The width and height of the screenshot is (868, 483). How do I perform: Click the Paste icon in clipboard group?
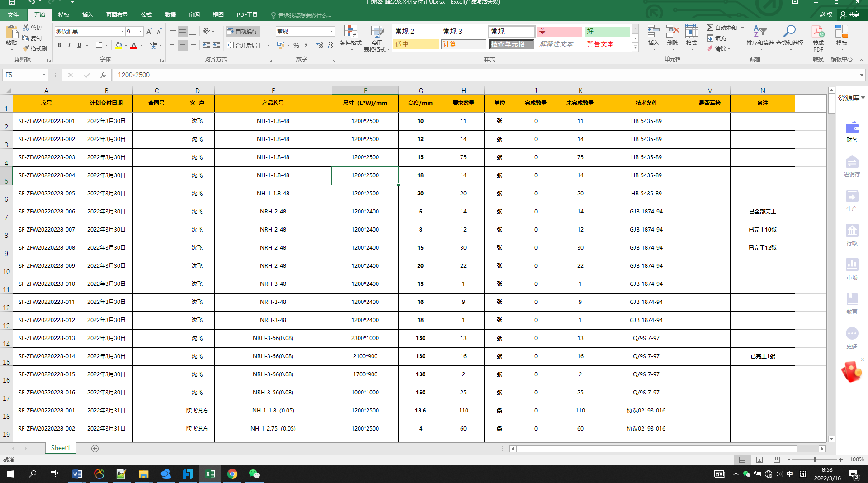[x=11, y=33]
